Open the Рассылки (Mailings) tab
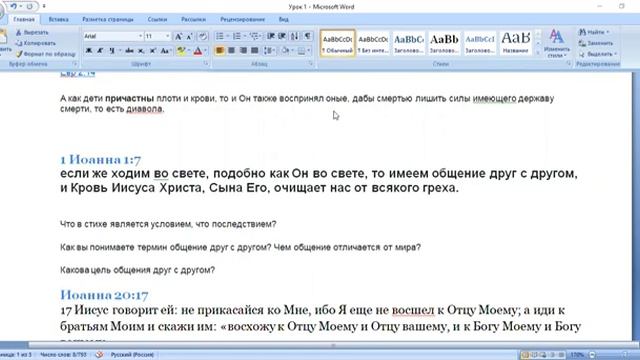Viewport: 640px width, 360px height. coord(193,19)
